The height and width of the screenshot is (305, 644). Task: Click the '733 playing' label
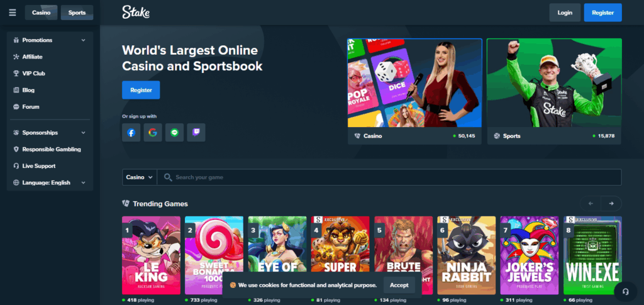(203, 300)
